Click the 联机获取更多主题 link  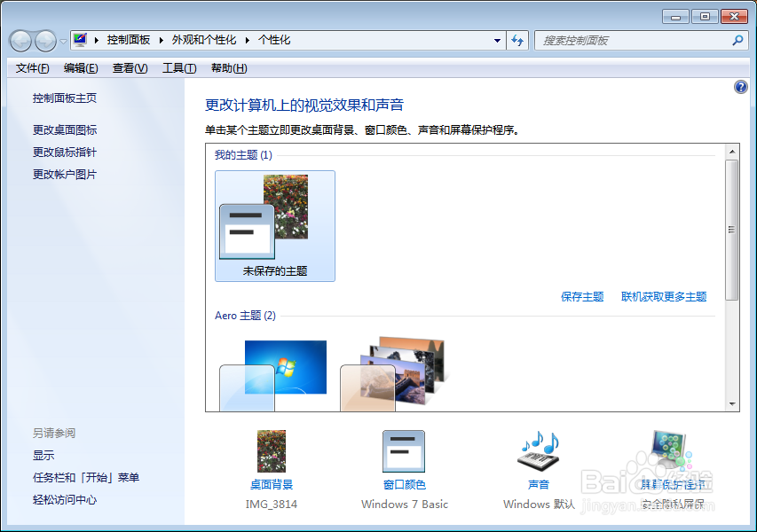tap(664, 296)
